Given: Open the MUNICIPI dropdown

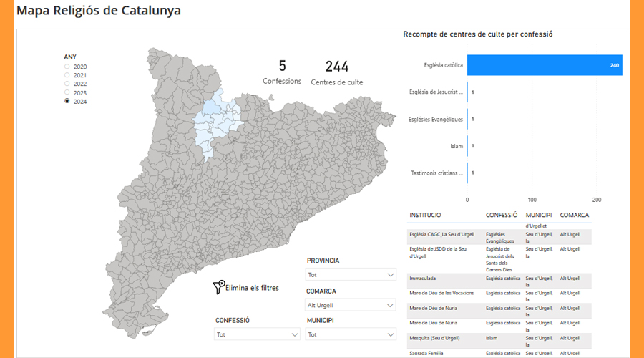Looking at the screenshot, I should tap(351, 334).
